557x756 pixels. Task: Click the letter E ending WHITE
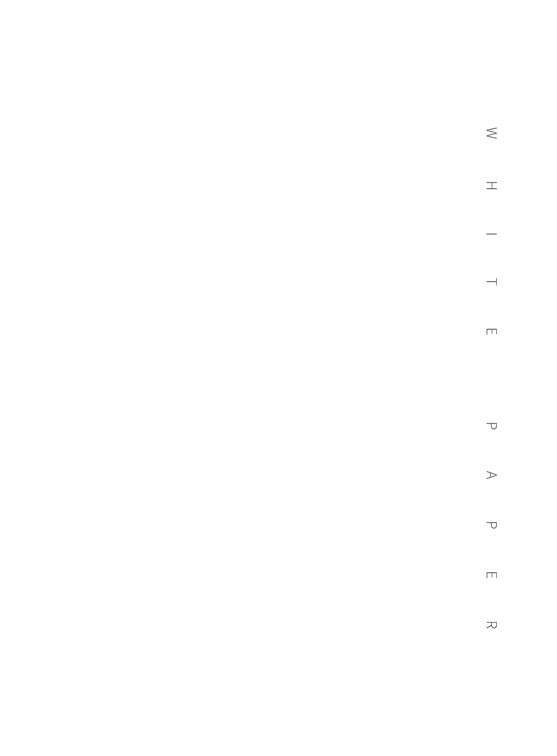(491, 332)
